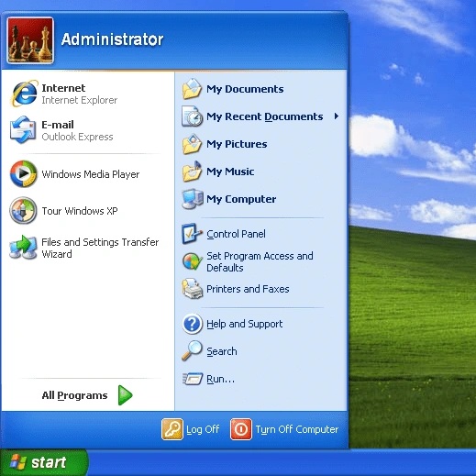Image resolution: width=476 pixels, height=476 pixels.
Task: Open the My Music menu entry
Action: (x=260, y=172)
